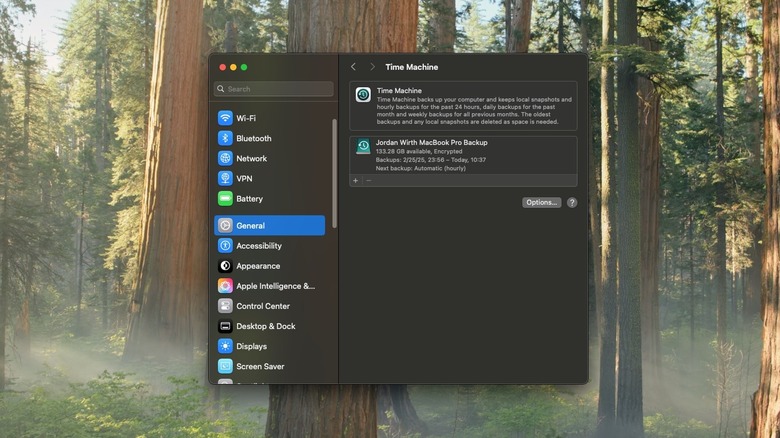The height and width of the screenshot is (438, 780).
Task: Select the Bluetooth sidebar icon
Action: point(225,138)
